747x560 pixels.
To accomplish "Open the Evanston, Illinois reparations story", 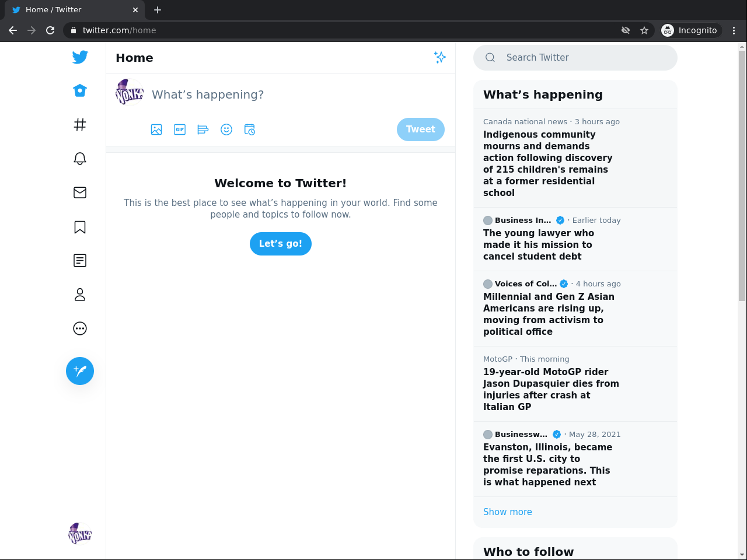I will pyautogui.click(x=575, y=459).
